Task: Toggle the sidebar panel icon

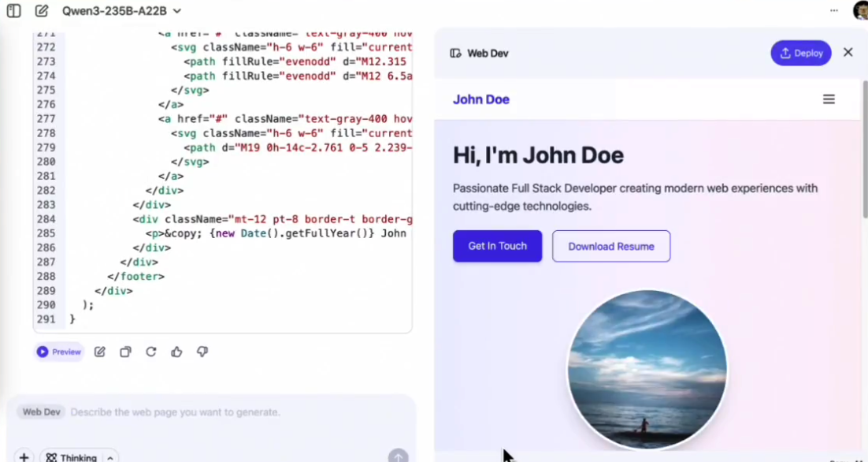Action: point(13,11)
